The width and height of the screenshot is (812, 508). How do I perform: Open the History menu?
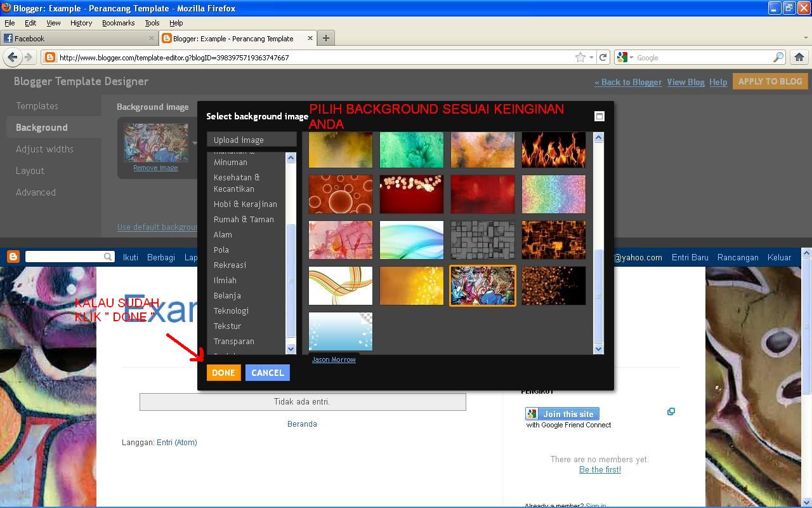(81, 23)
